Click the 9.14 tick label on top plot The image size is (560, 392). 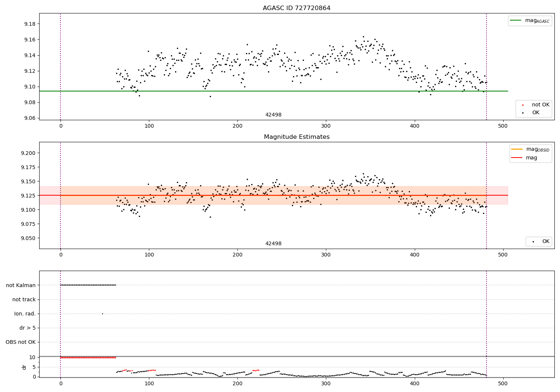pos(29,55)
